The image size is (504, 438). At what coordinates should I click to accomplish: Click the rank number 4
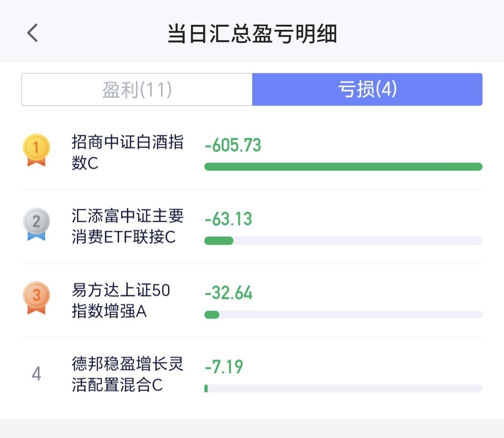[36, 374]
